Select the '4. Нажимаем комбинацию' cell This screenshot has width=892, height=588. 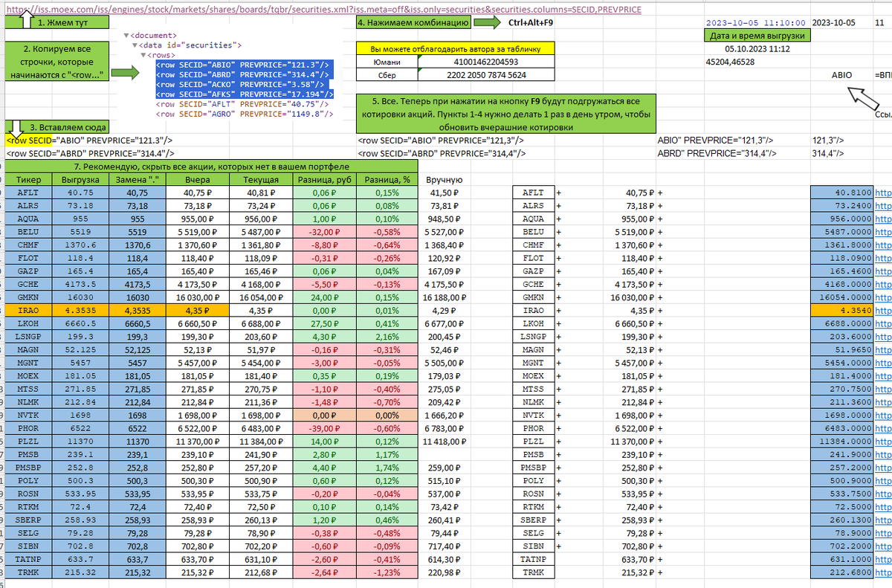click(x=413, y=23)
